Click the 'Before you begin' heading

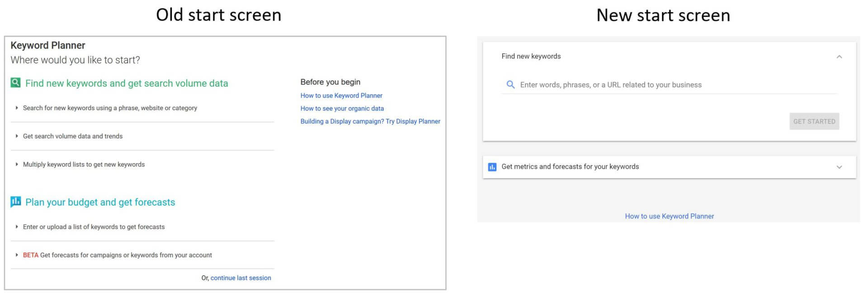coord(330,82)
